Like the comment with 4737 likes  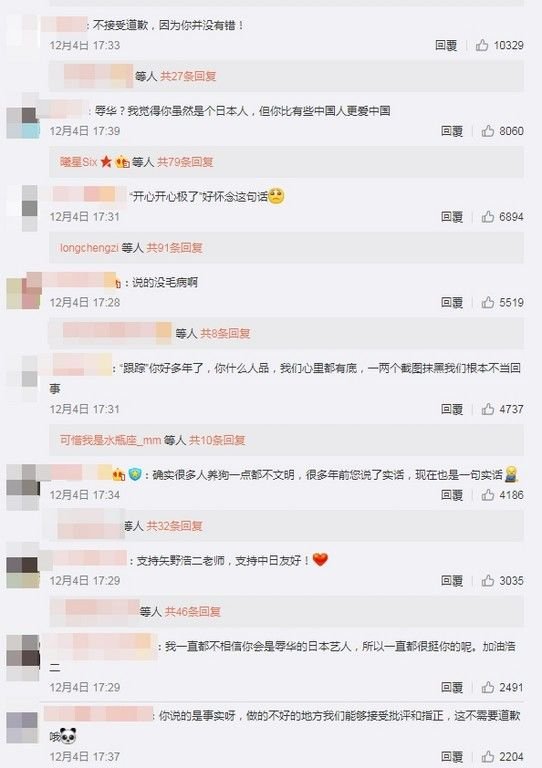tap(488, 409)
